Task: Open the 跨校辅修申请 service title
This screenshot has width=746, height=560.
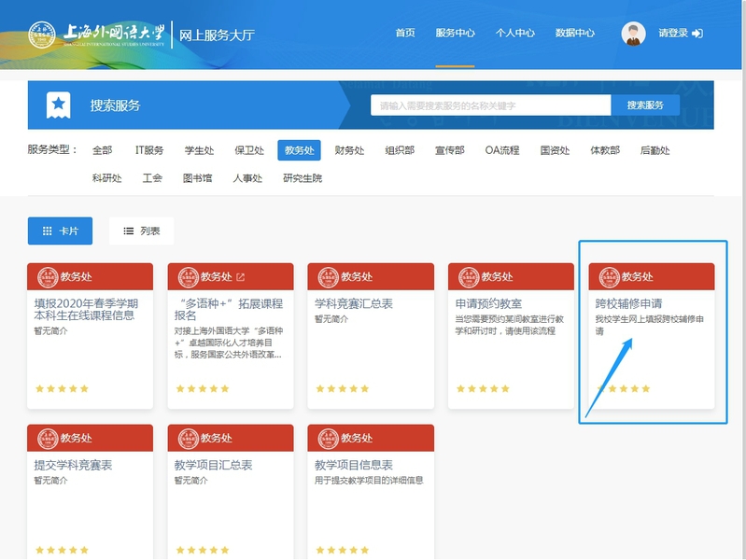Action: click(628, 304)
